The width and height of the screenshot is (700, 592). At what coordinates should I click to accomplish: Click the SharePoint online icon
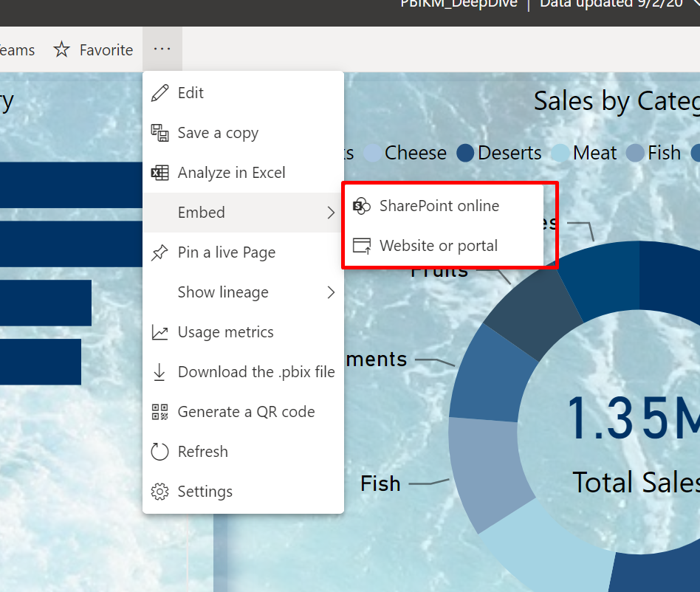click(362, 206)
